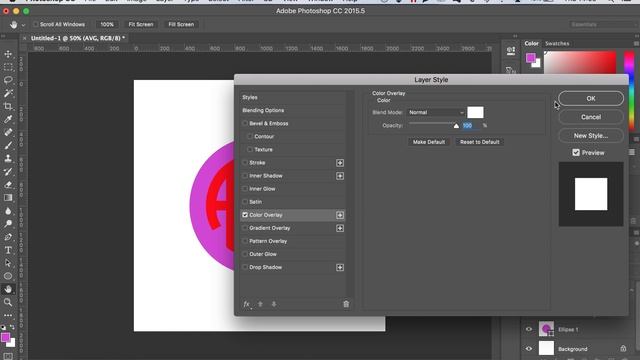Select the Clone Stamp tool
The height and width of the screenshot is (360, 640).
(x=8, y=158)
